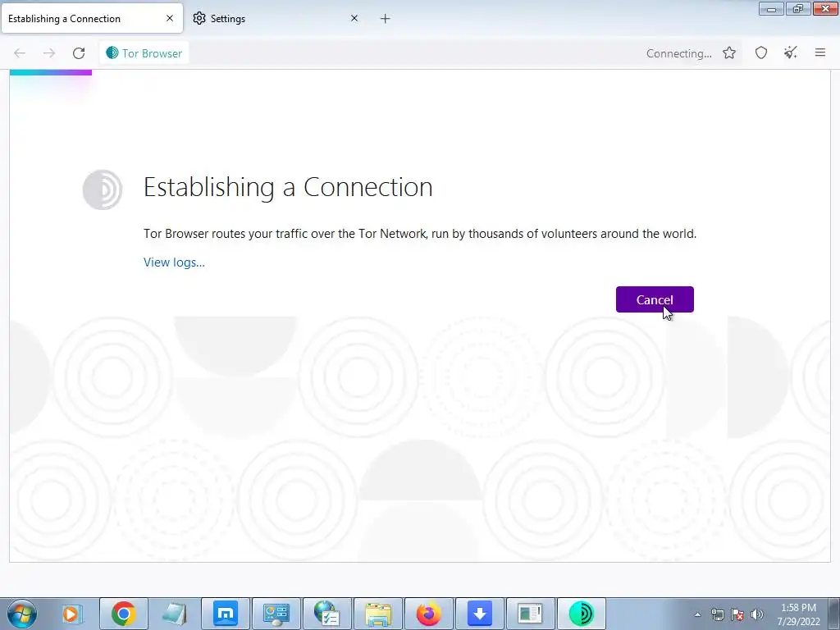The image size is (840, 630).
Task: Open the media player taskbar icon
Action: (x=72, y=614)
